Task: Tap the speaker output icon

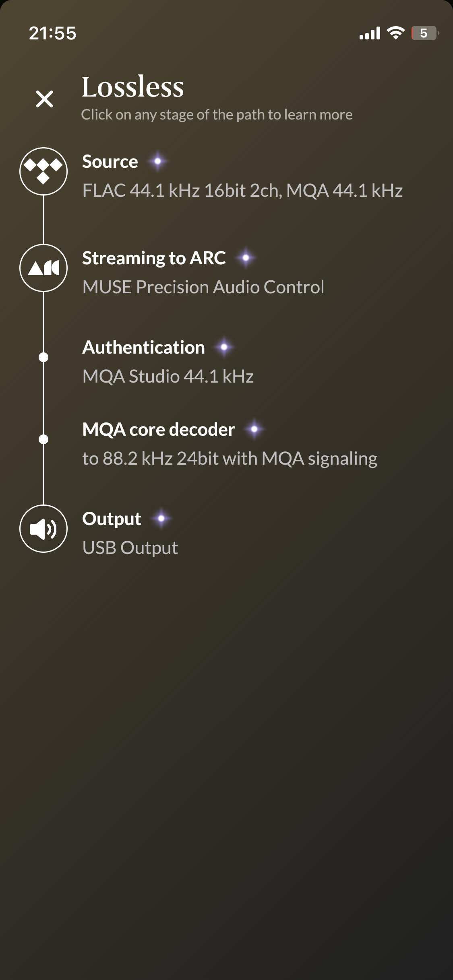Action: tap(43, 529)
